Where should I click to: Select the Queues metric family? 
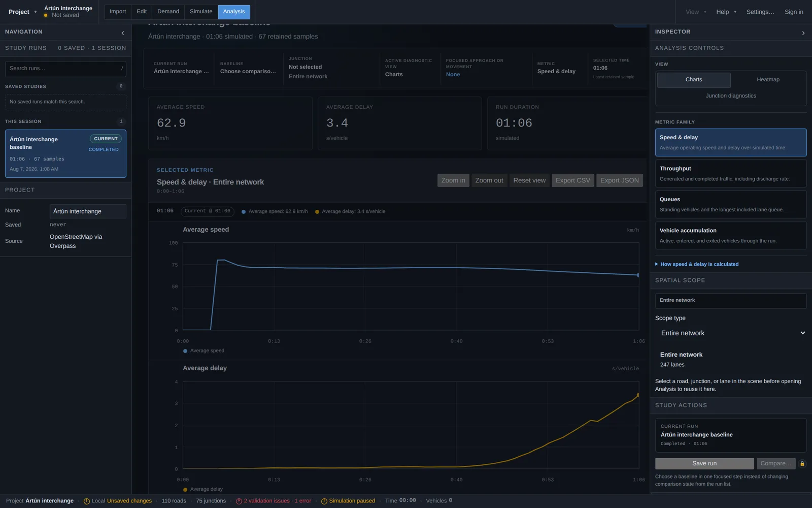tap(731, 204)
